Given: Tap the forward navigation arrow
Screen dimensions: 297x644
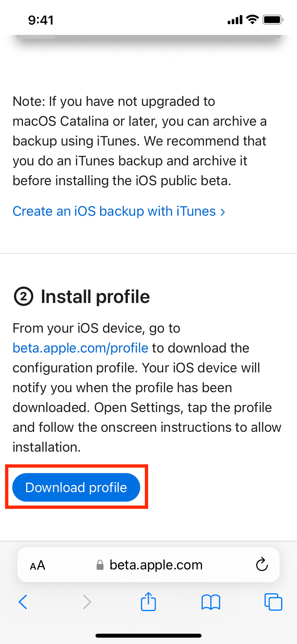Looking at the screenshot, I should [87, 602].
